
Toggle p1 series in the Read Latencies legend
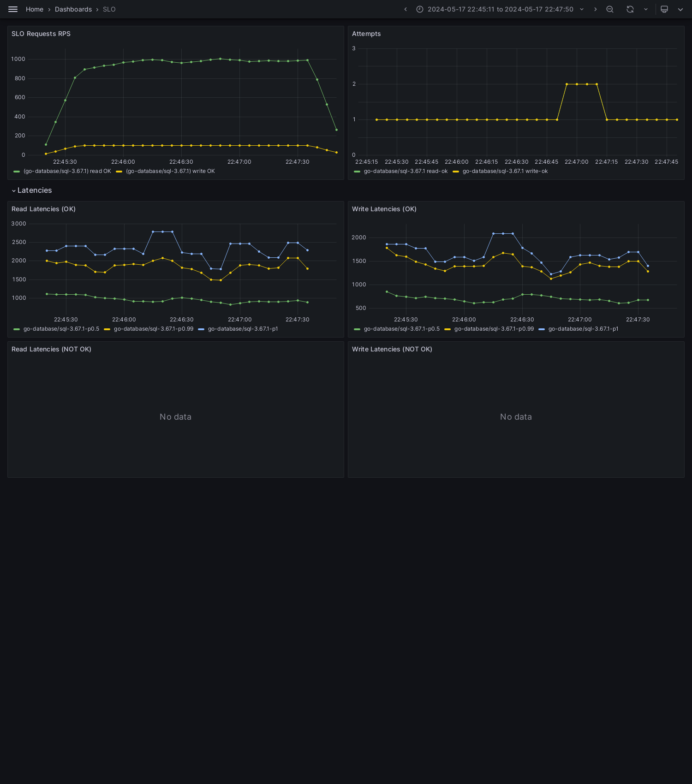click(x=243, y=329)
